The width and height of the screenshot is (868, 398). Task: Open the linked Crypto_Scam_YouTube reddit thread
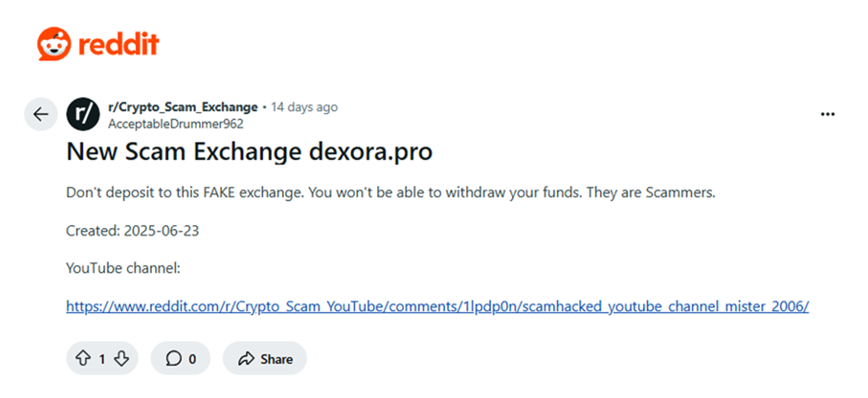(x=437, y=306)
